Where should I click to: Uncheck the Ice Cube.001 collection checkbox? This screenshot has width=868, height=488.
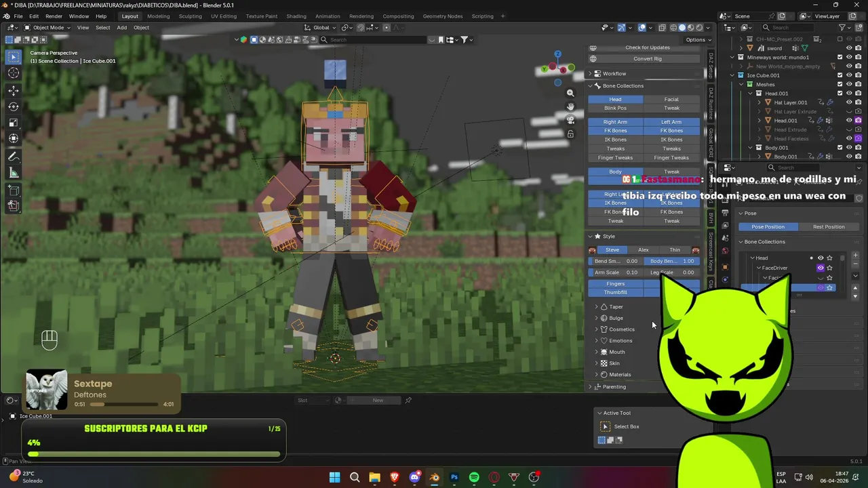(x=840, y=75)
